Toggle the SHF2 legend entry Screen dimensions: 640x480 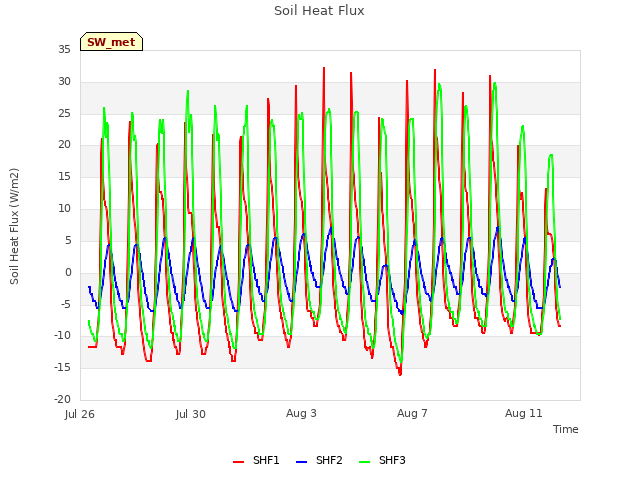point(319,460)
